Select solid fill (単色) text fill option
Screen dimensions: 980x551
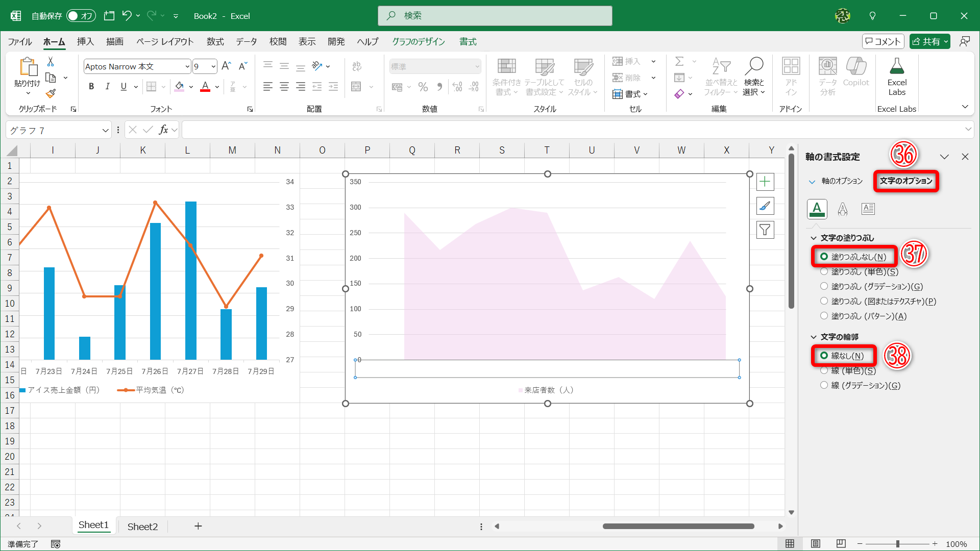pyautogui.click(x=824, y=272)
